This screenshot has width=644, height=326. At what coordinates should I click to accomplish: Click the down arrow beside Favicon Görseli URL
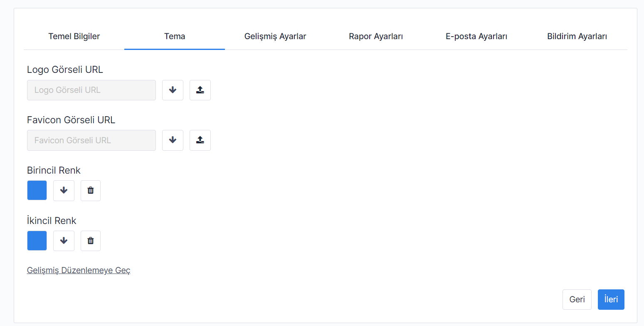click(x=173, y=140)
